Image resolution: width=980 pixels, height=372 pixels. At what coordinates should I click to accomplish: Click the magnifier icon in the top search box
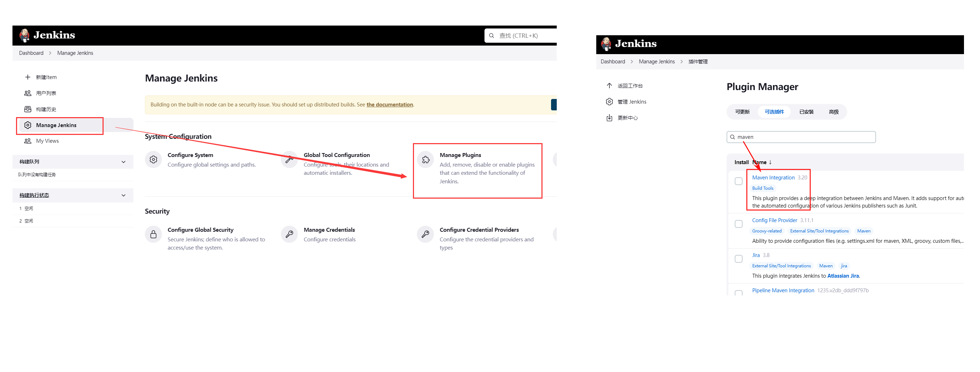492,36
